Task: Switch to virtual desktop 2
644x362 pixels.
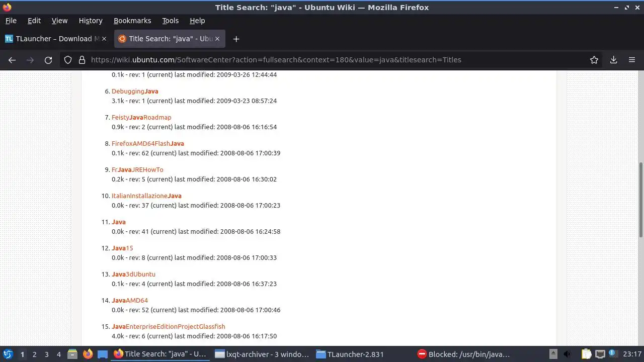Action: (x=34, y=354)
